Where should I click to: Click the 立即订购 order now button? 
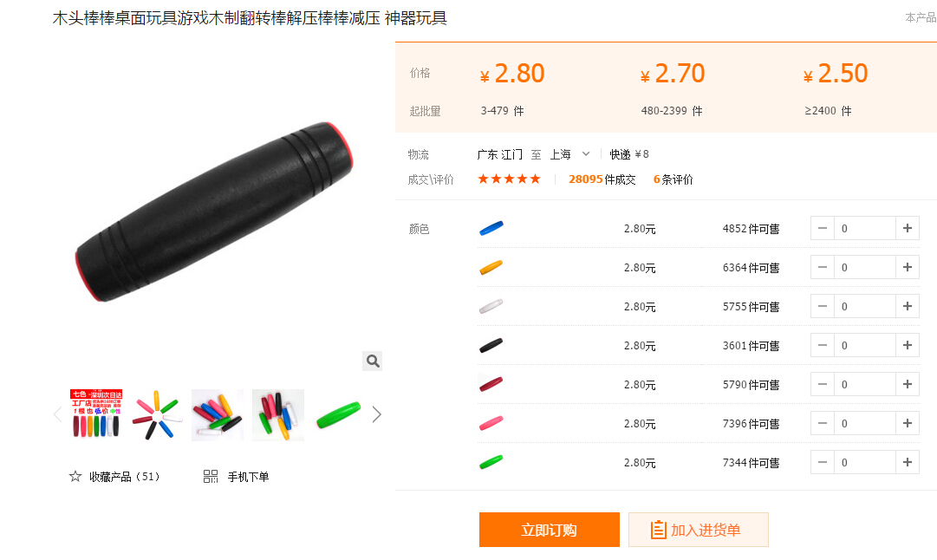tap(550, 530)
